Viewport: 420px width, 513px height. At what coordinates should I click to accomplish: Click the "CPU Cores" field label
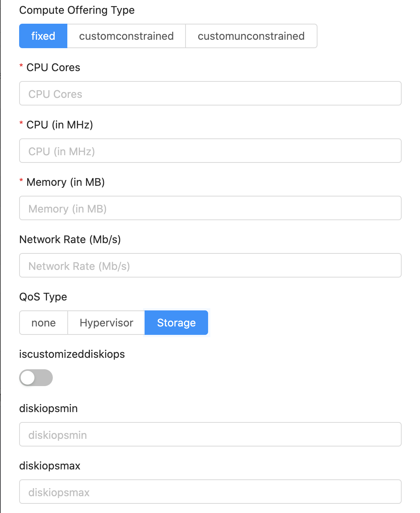pos(53,68)
